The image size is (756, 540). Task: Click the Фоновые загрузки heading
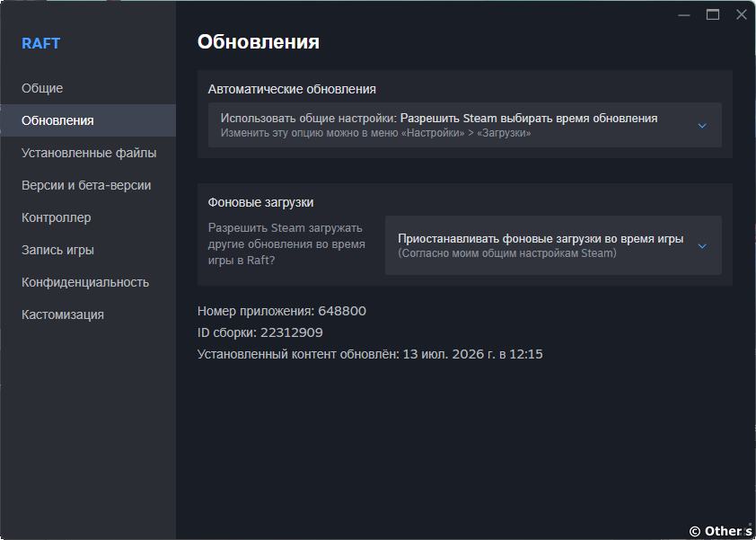pos(261,202)
